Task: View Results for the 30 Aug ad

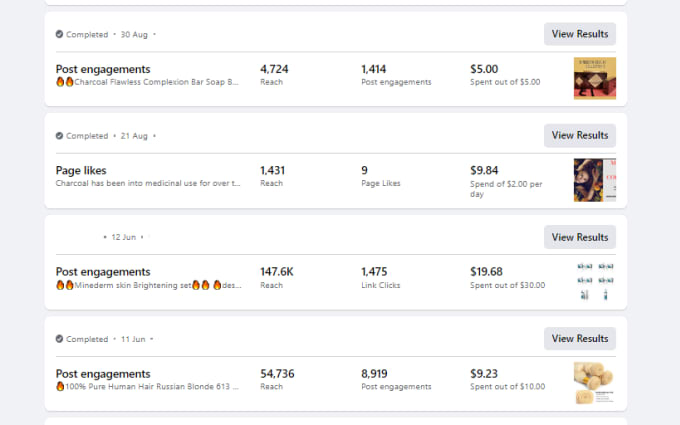Action: (580, 34)
